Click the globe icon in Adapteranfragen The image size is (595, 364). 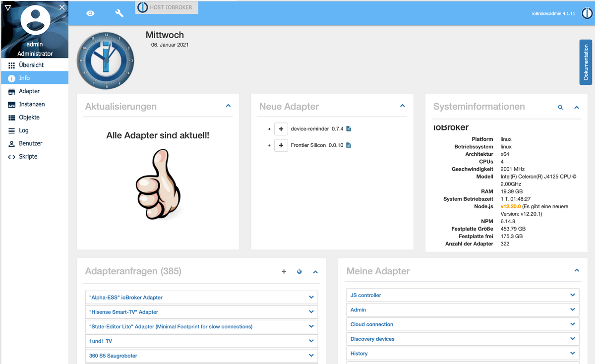click(x=299, y=272)
